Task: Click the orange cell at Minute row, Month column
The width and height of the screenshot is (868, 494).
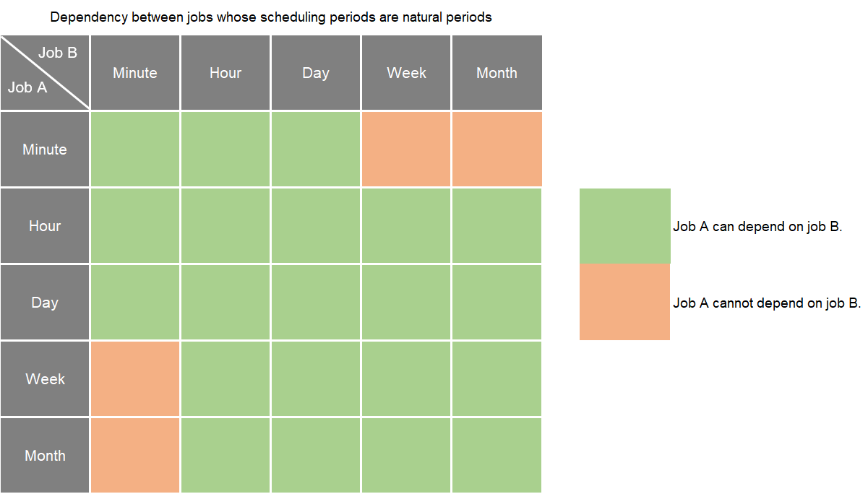Action: coord(497,149)
